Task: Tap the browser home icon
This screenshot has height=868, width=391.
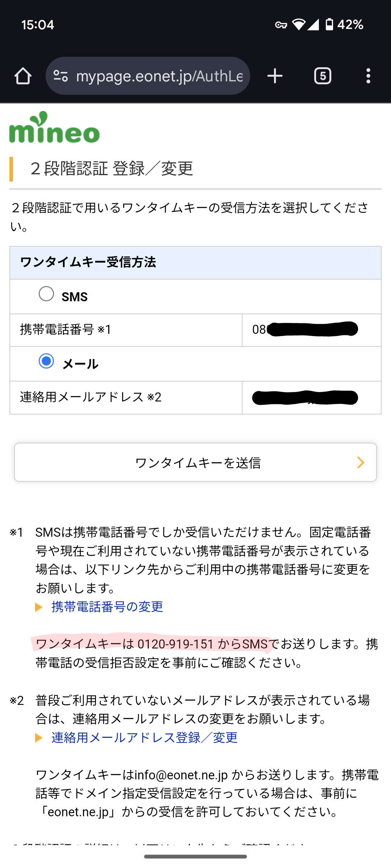Action: tap(23, 76)
